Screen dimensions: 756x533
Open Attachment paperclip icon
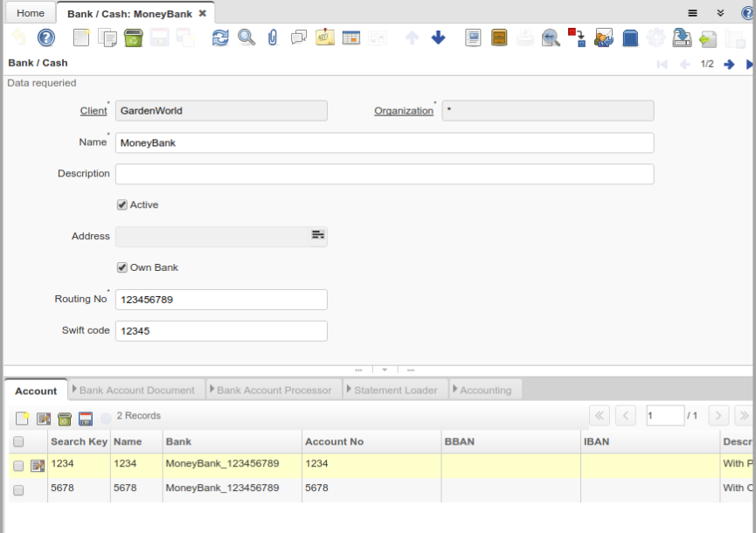click(273, 38)
